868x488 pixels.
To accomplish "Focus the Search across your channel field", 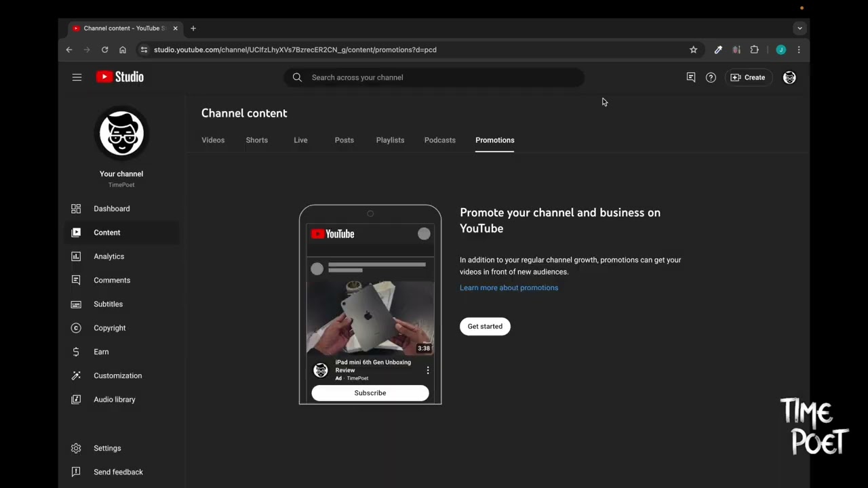I will point(434,77).
